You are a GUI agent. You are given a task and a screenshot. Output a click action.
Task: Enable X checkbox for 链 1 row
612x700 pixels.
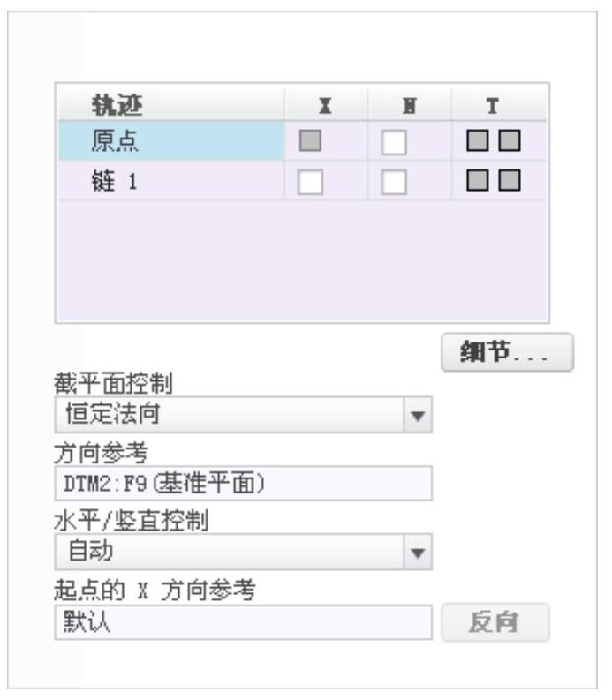310,182
